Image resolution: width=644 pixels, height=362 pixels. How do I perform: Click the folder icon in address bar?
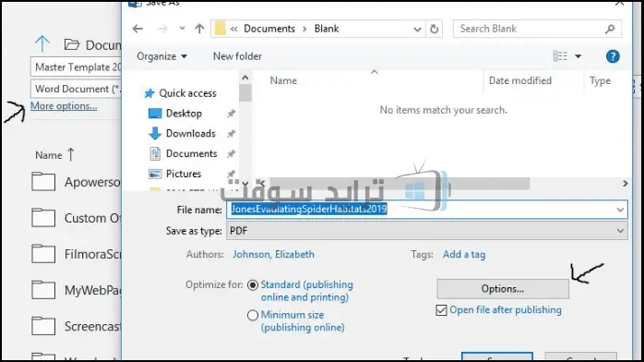tap(221, 29)
